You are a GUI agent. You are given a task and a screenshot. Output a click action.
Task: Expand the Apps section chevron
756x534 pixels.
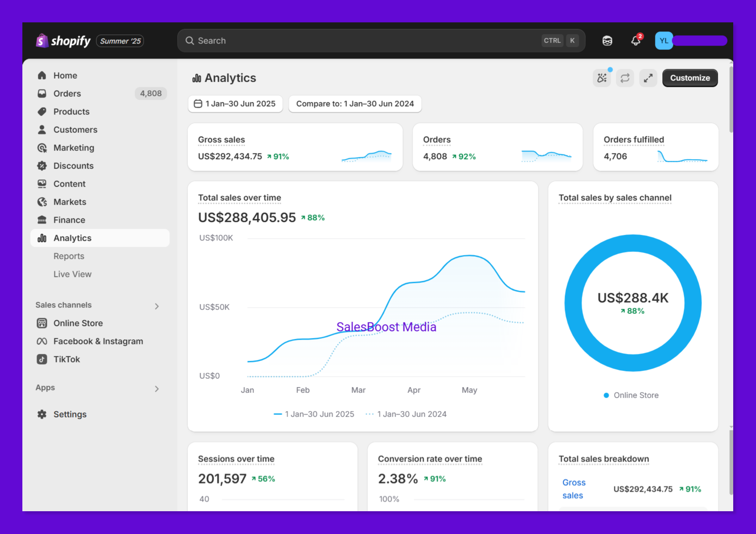[x=157, y=388]
